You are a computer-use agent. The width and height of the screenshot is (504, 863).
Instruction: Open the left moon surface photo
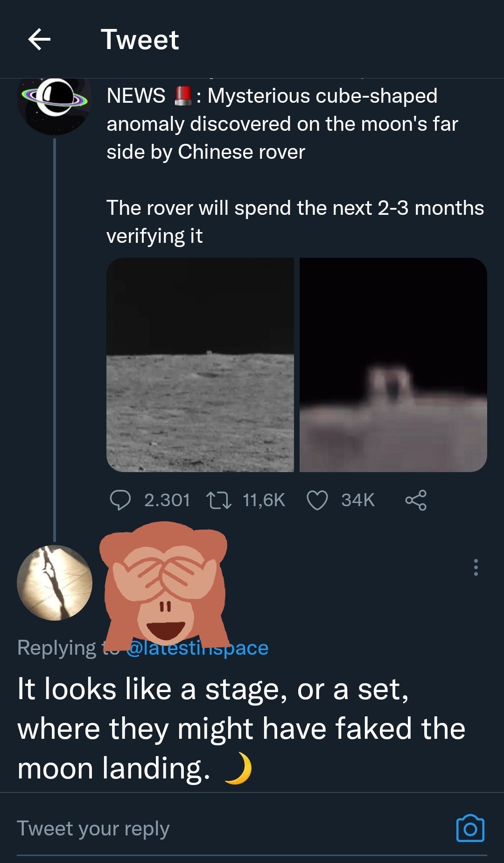point(200,365)
